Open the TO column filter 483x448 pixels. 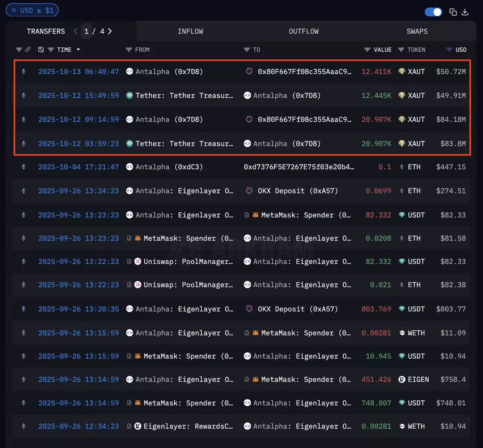pos(247,50)
